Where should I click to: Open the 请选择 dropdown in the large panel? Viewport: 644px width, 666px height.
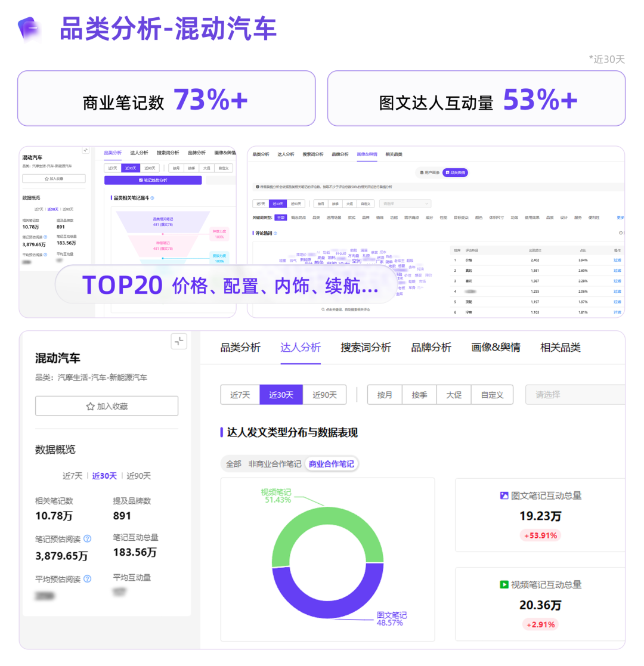tap(574, 395)
